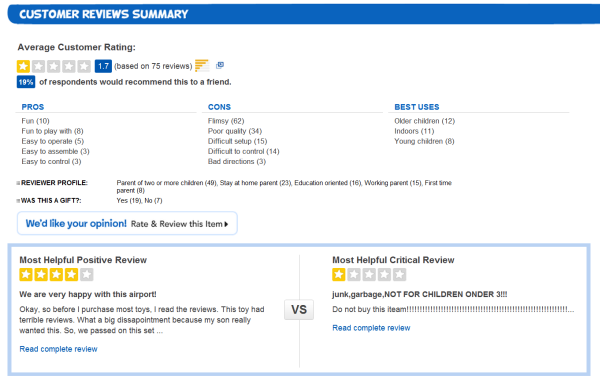Click the Flimsy (62) con entry
The height and width of the screenshot is (383, 600).
coord(226,121)
